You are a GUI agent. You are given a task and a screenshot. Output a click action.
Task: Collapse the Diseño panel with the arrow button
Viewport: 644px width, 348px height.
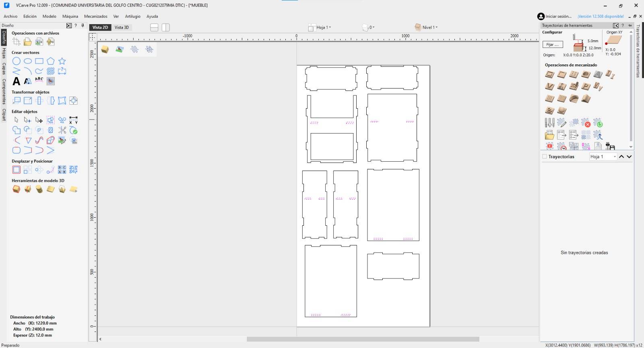click(x=69, y=25)
